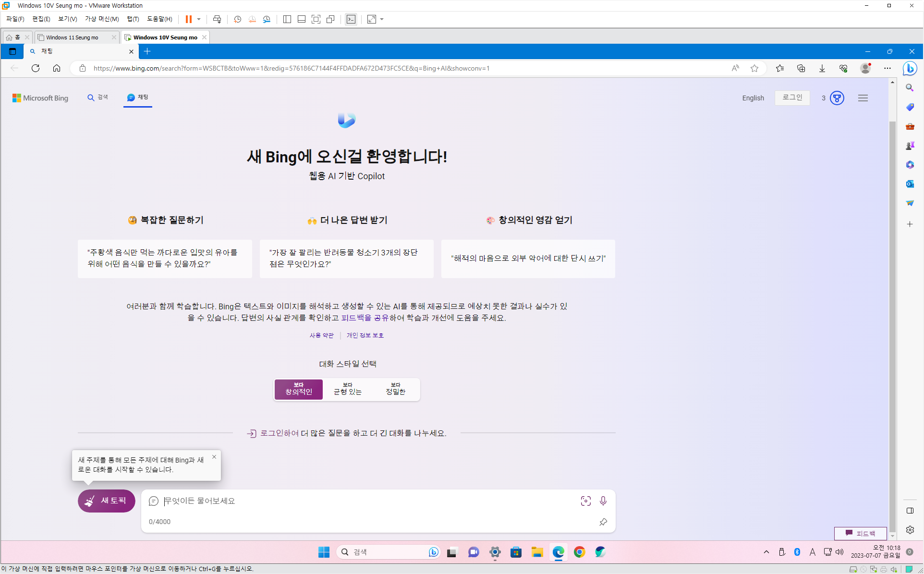The width and height of the screenshot is (924, 574).
Task: Open the Bing hamburger menu
Action: pyautogui.click(x=863, y=98)
